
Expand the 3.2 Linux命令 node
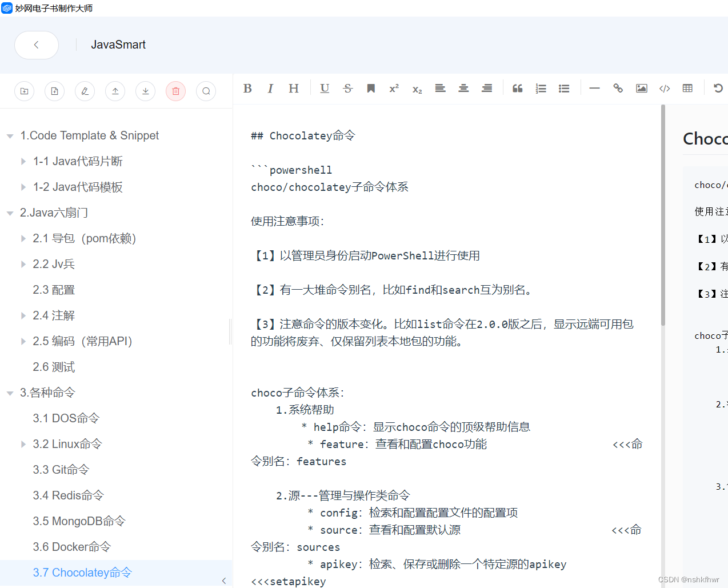(x=23, y=445)
